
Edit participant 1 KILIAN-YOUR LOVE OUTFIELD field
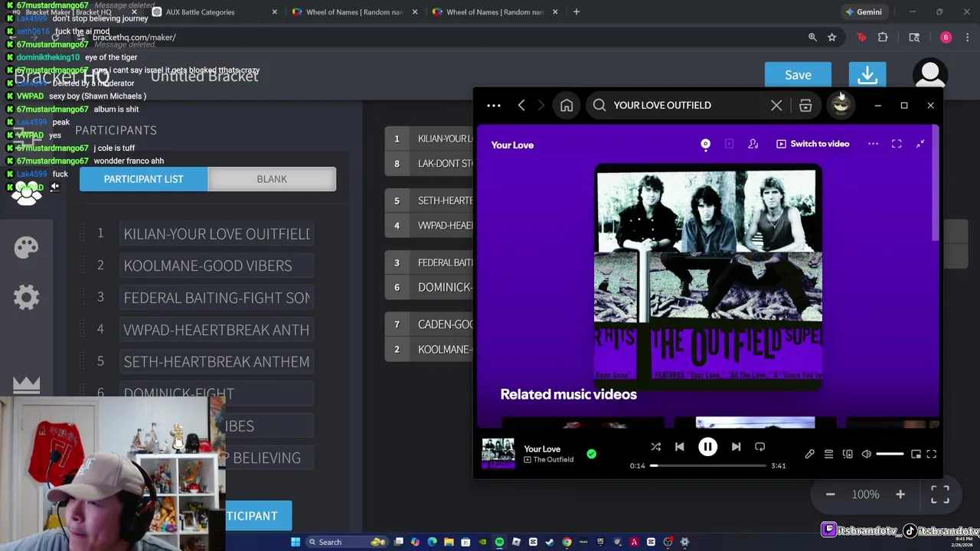click(x=217, y=233)
